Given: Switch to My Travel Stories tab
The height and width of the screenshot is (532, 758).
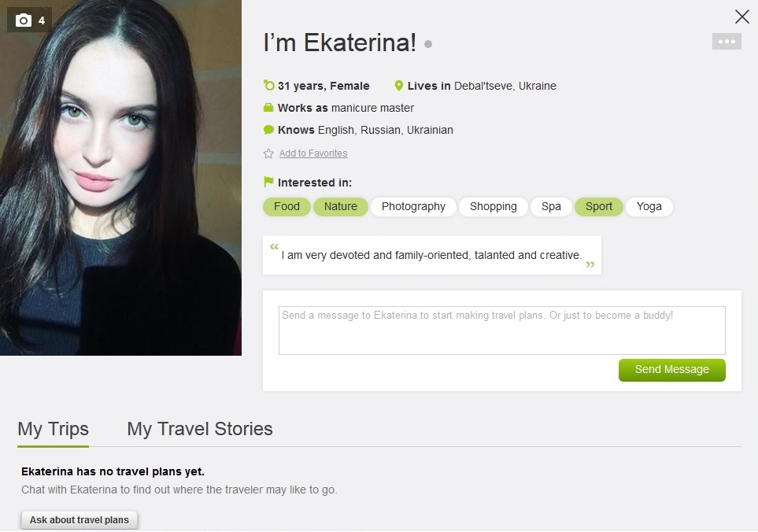Looking at the screenshot, I should (x=200, y=429).
